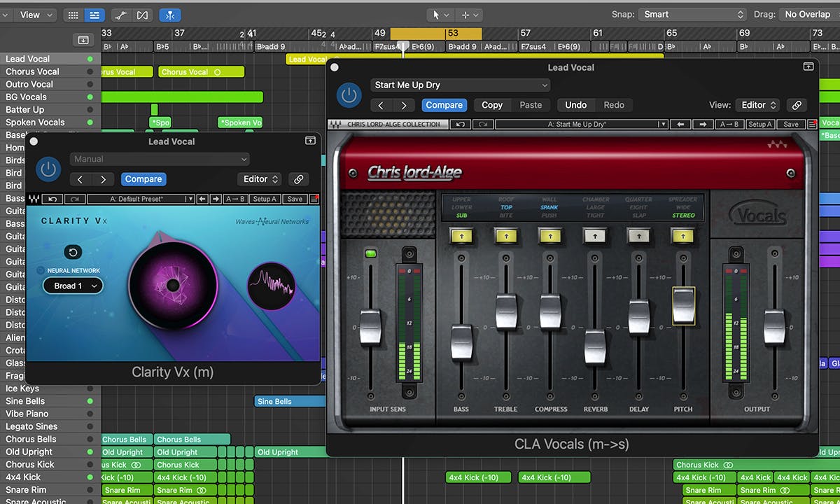The image size is (840, 504).
Task: Select the list view icon in toolbar
Action: pyautogui.click(x=94, y=15)
